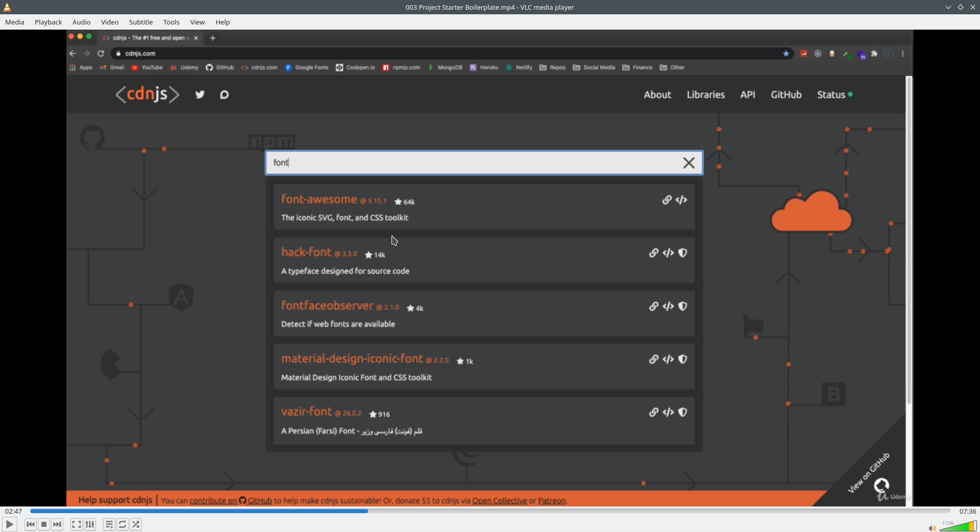Go to the About page link
Image resolution: width=980 pixels, height=532 pixels.
click(x=657, y=94)
